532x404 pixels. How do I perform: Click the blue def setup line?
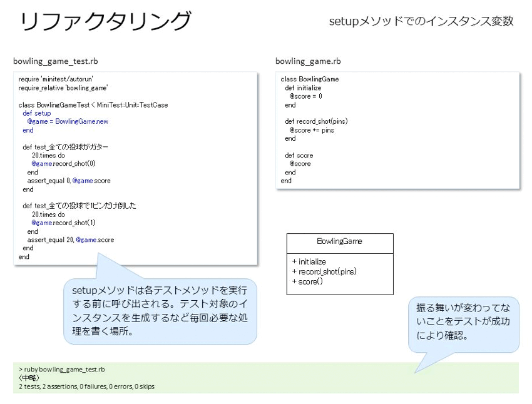click(x=37, y=113)
